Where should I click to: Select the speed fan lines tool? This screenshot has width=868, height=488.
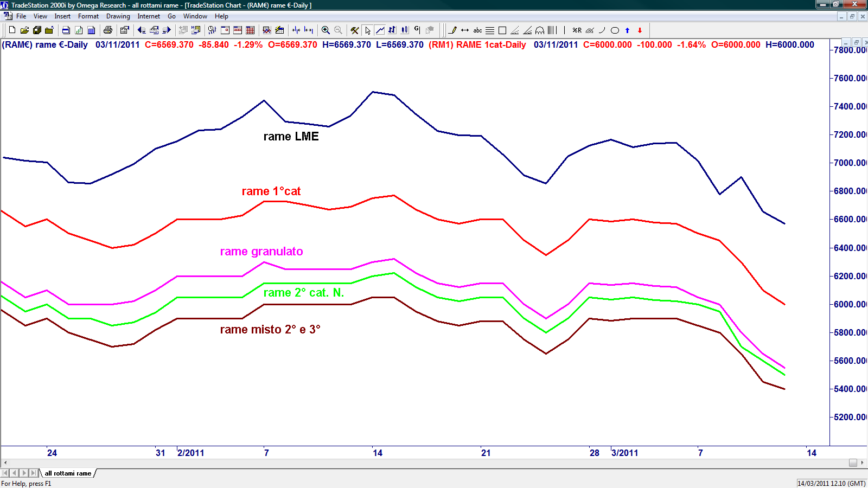point(515,30)
